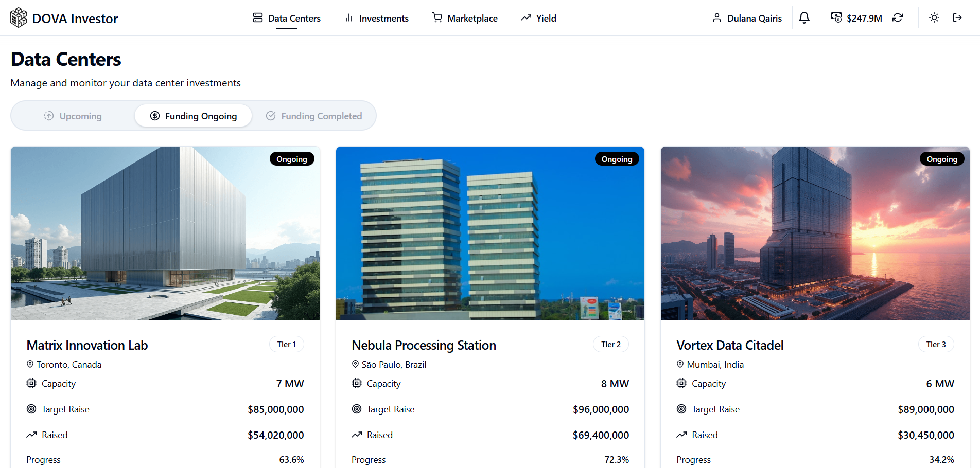
Task: Enable the Funding Completed filter
Action: (315, 116)
